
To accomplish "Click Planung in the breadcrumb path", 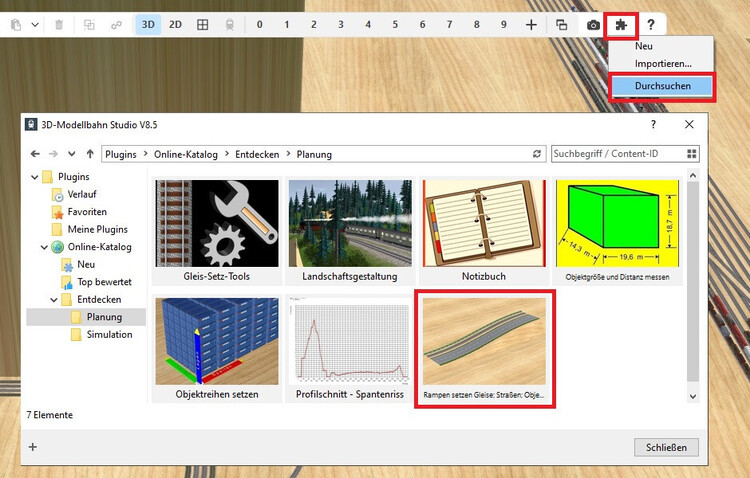I will (314, 155).
